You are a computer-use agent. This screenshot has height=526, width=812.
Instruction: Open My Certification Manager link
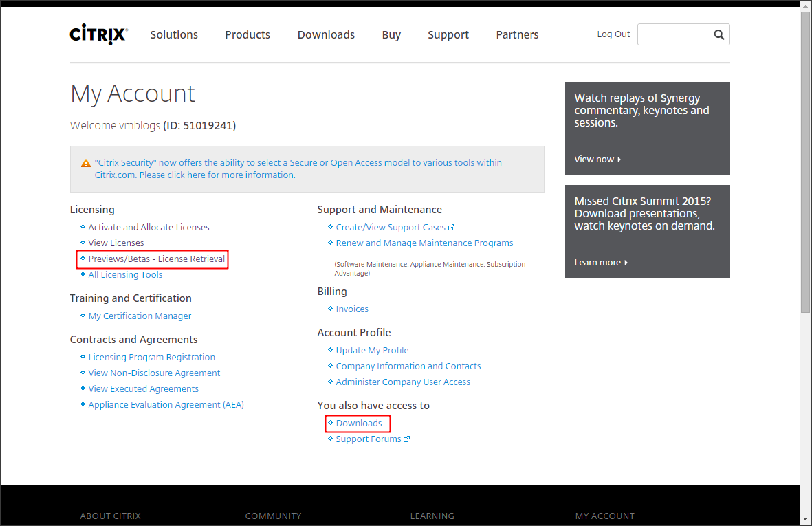pyautogui.click(x=140, y=316)
